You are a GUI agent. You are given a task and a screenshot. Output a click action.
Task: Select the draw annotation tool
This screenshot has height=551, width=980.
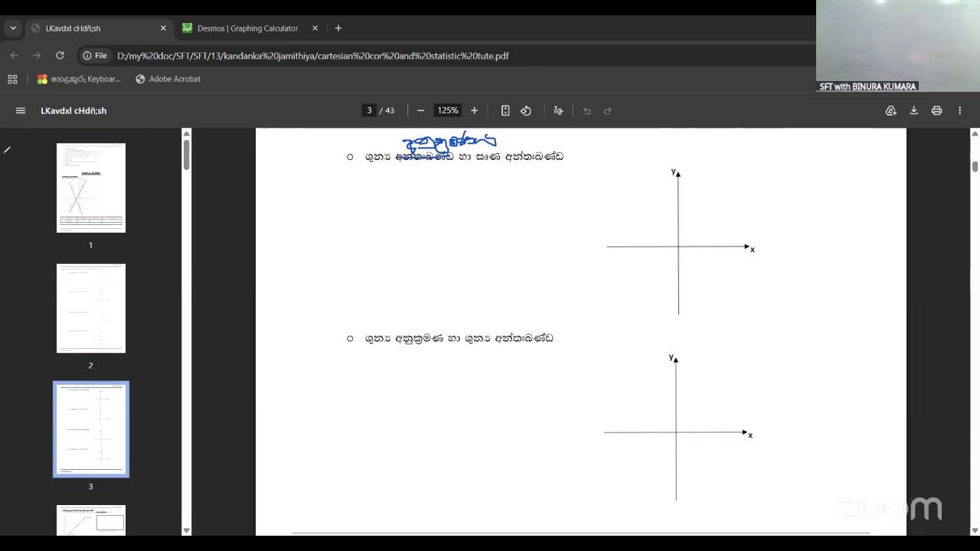(x=558, y=111)
